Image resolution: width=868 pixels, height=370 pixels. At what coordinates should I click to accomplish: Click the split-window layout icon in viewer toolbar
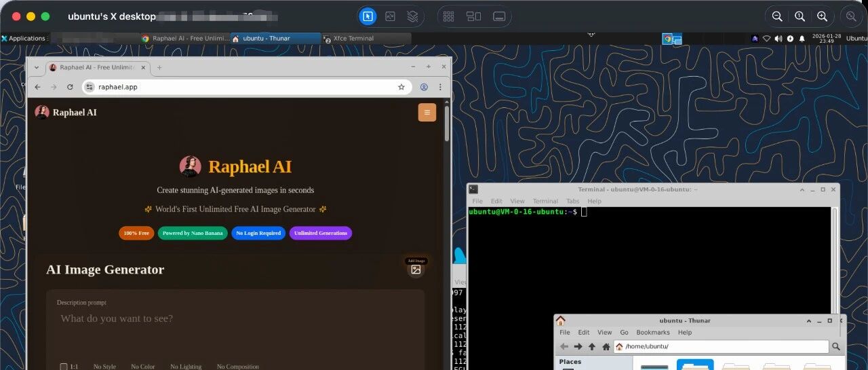coord(473,16)
